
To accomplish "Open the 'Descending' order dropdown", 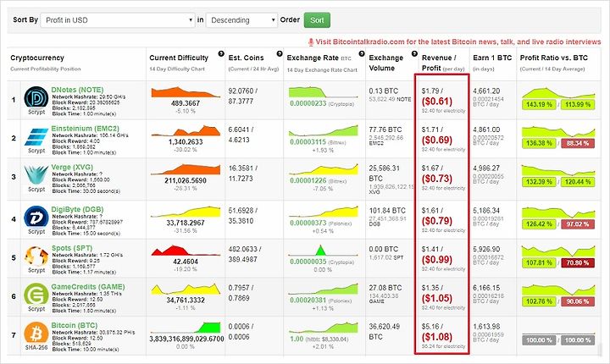I will (241, 20).
